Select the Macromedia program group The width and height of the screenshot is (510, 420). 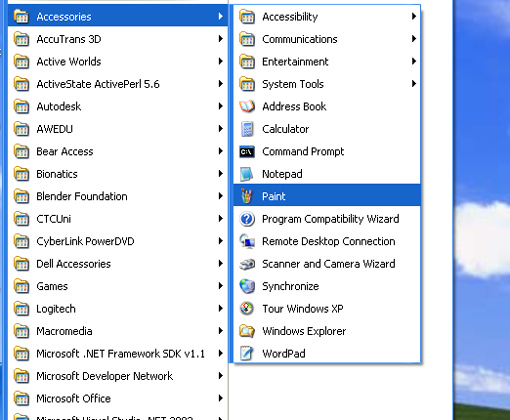click(x=118, y=331)
